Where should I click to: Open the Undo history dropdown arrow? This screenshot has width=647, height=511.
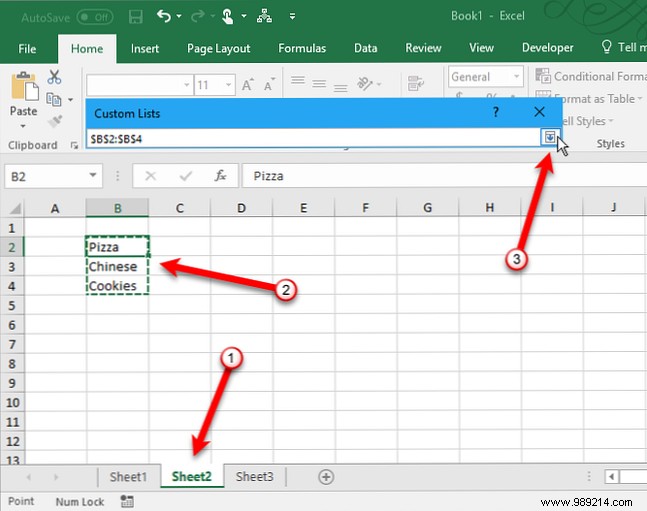pos(179,16)
